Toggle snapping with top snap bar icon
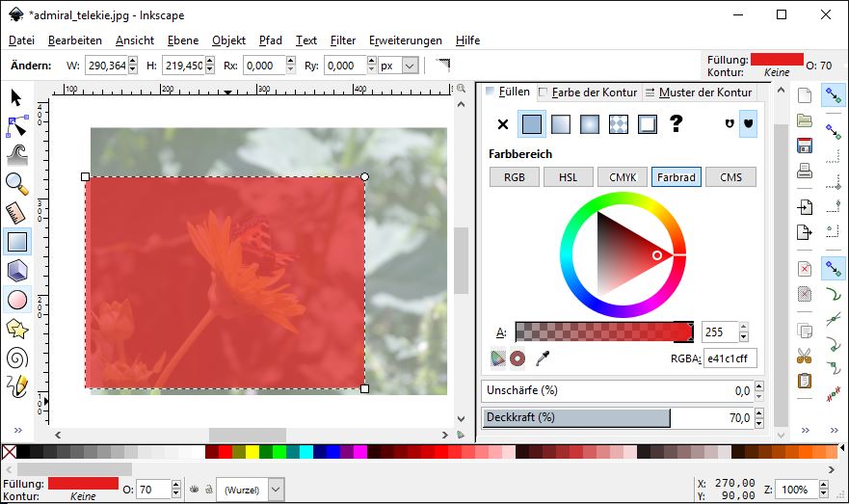 [x=833, y=94]
